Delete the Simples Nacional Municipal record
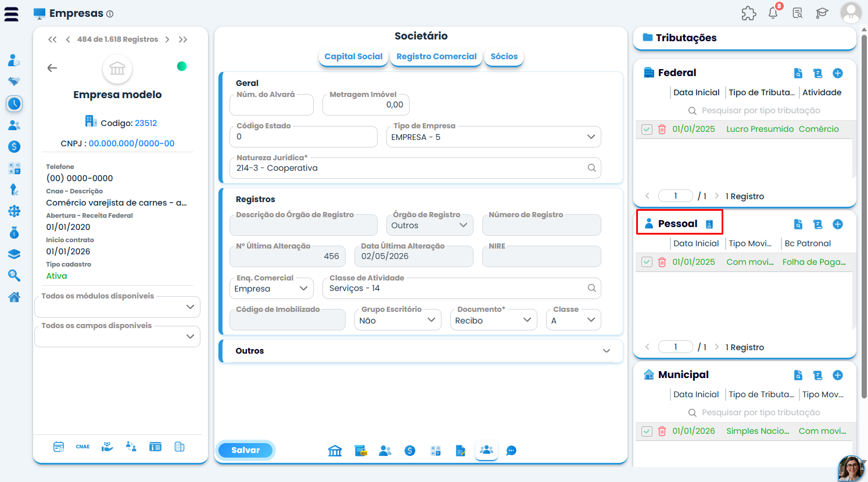Image resolution: width=868 pixels, height=482 pixels. coord(662,431)
